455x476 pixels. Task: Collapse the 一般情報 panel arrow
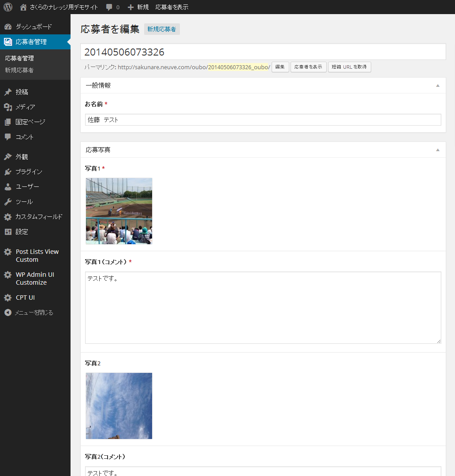[437, 86]
